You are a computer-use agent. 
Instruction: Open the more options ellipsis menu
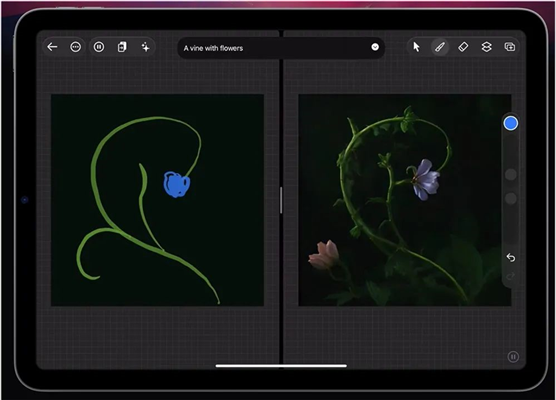coord(76,47)
